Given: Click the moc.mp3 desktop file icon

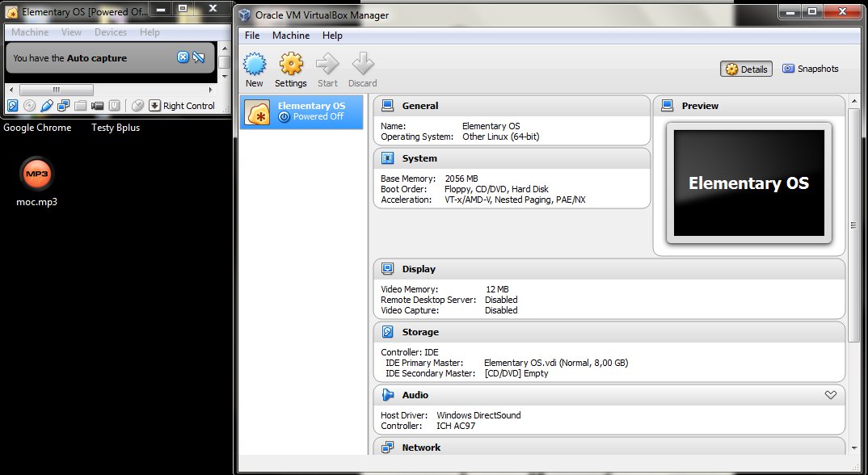Looking at the screenshot, I should click(x=36, y=174).
